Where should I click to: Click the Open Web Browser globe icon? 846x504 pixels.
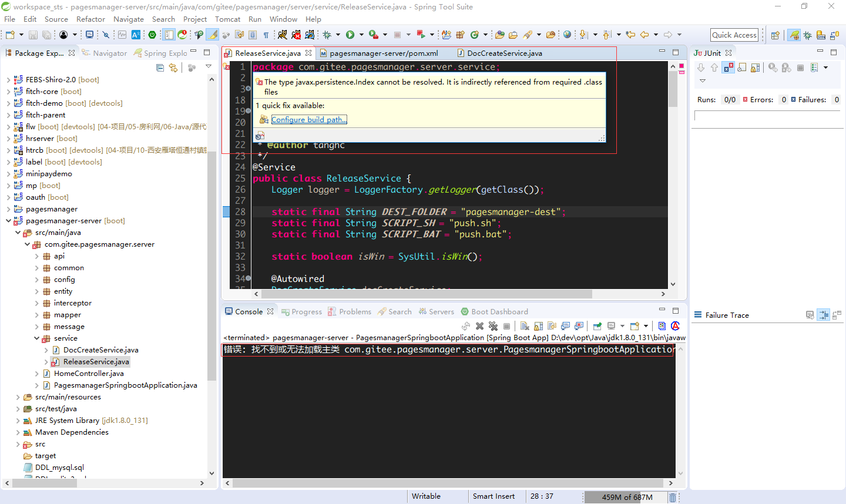(567, 35)
